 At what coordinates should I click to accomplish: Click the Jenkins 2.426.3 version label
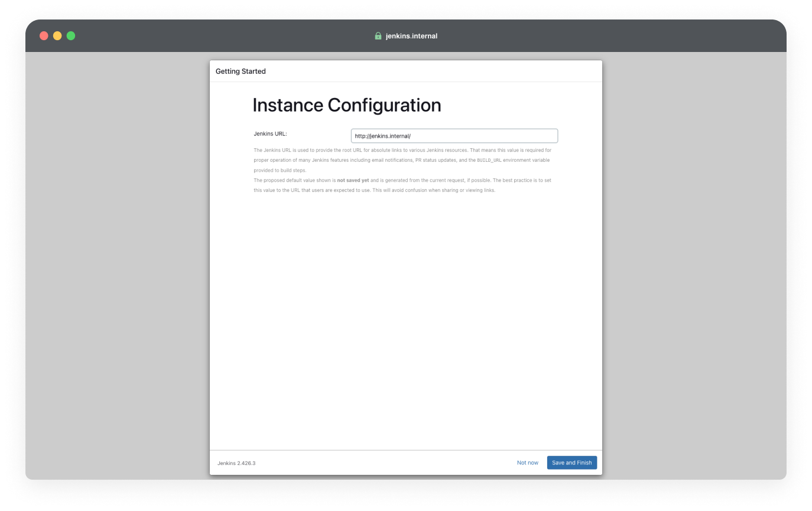(x=236, y=463)
